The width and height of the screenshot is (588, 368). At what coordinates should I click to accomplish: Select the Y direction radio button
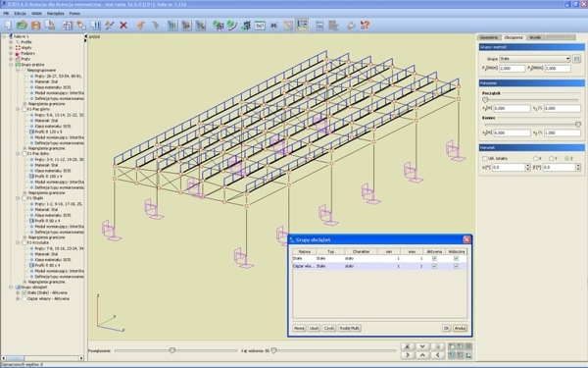551,158
